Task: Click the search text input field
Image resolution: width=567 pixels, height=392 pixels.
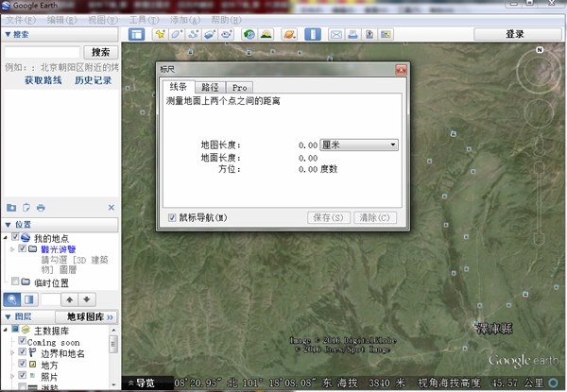Action: click(x=42, y=52)
